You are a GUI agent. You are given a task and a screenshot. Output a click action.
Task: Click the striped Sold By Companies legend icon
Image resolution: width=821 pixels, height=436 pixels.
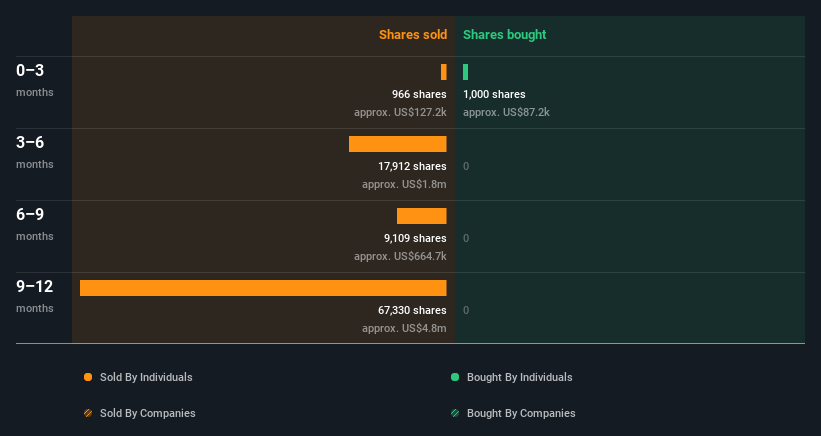pyautogui.click(x=88, y=413)
